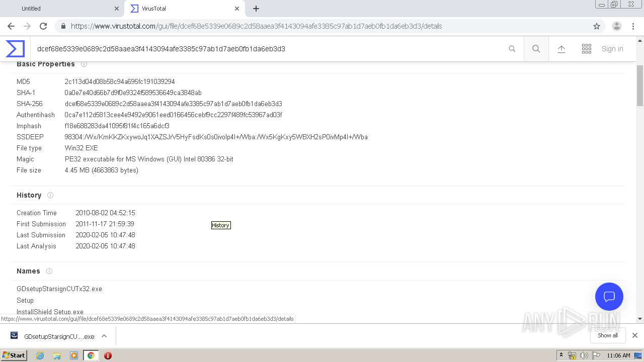Reload the VirusTotal page

(x=43, y=26)
